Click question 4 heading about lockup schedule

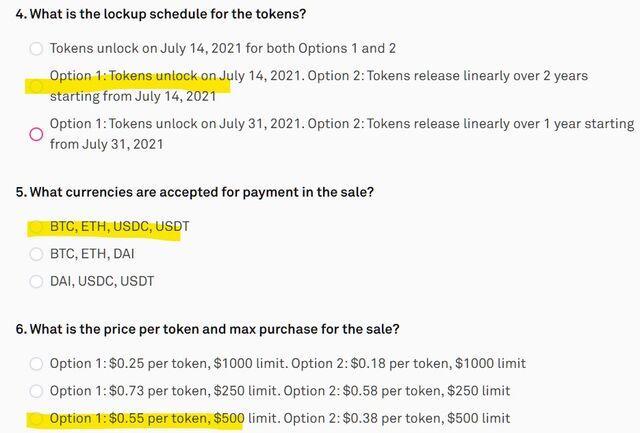pos(161,14)
